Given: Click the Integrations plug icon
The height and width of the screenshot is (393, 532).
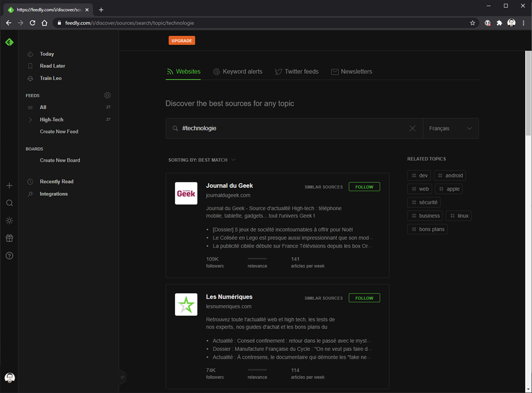Looking at the screenshot, I should (30, 194).
